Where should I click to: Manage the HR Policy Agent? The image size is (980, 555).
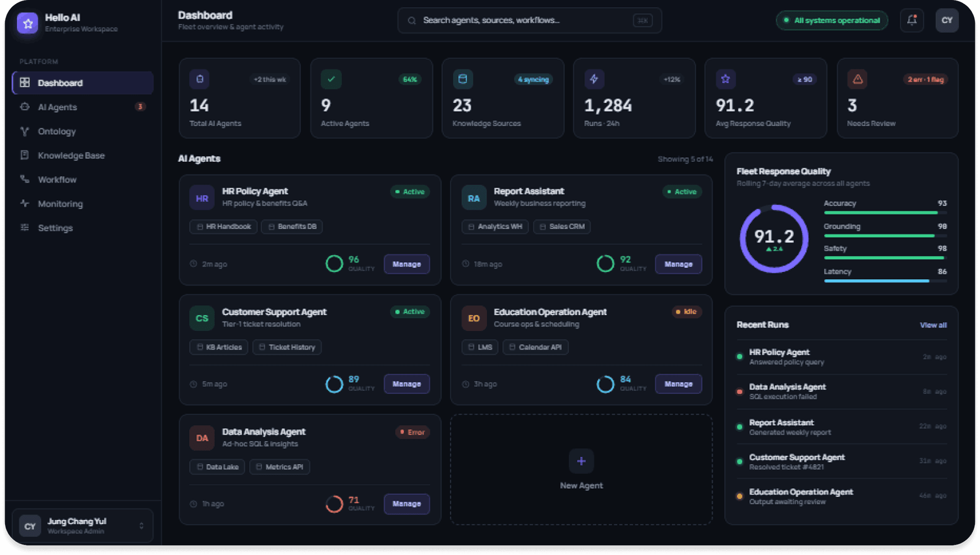click(407, 264)
